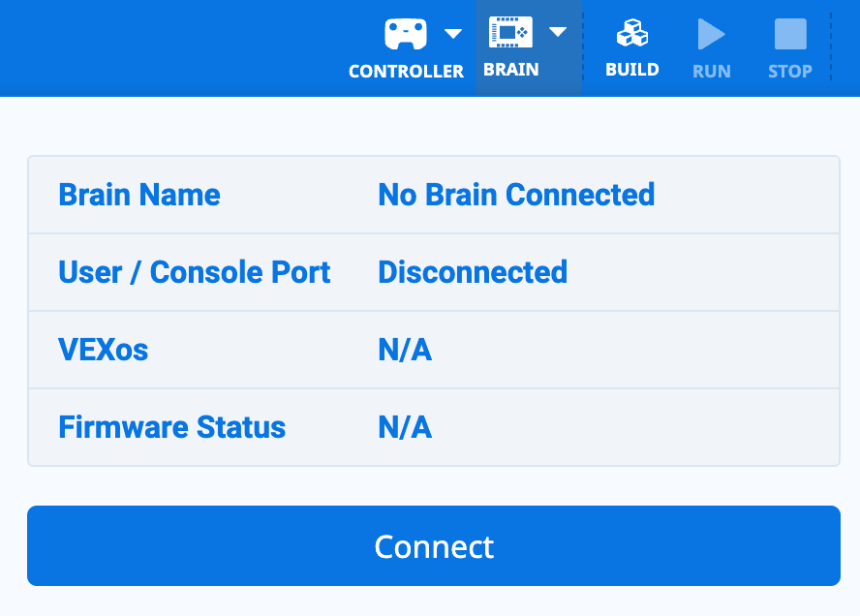Click the Build icon to compile the project
860x616 pixels.
[x=632, y=32]
